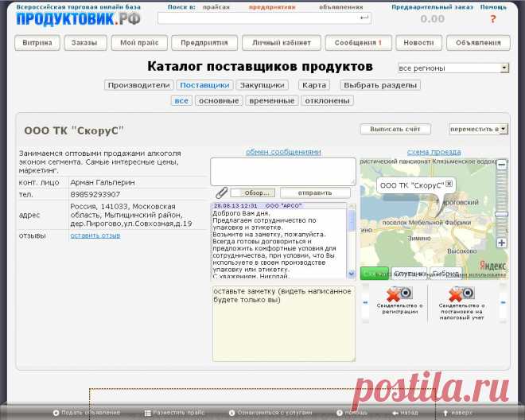Open Свидетельство о постановке на налоговый учет thumbnail
The width and height of the screenshot is (525, 420).
pyautogui.click(x=461, y=303)
